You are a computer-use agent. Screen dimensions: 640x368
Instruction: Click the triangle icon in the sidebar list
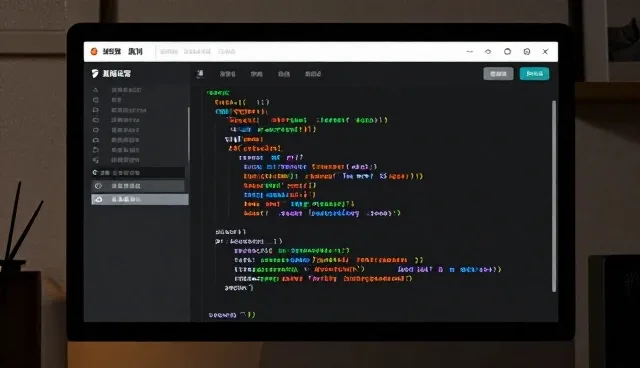96,90
